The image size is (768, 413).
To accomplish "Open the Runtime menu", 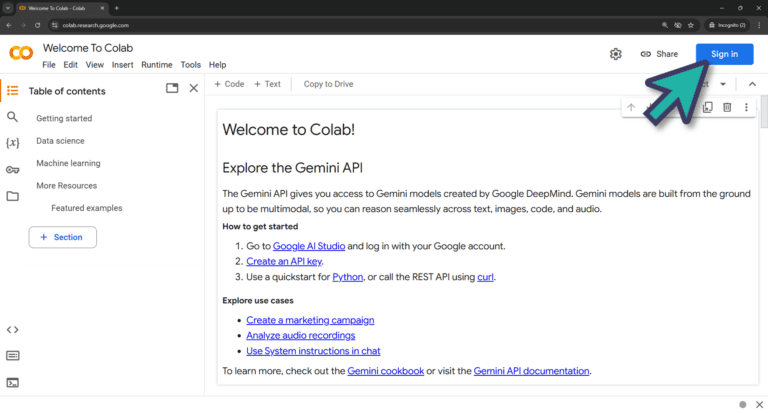I will coord(156,65).
